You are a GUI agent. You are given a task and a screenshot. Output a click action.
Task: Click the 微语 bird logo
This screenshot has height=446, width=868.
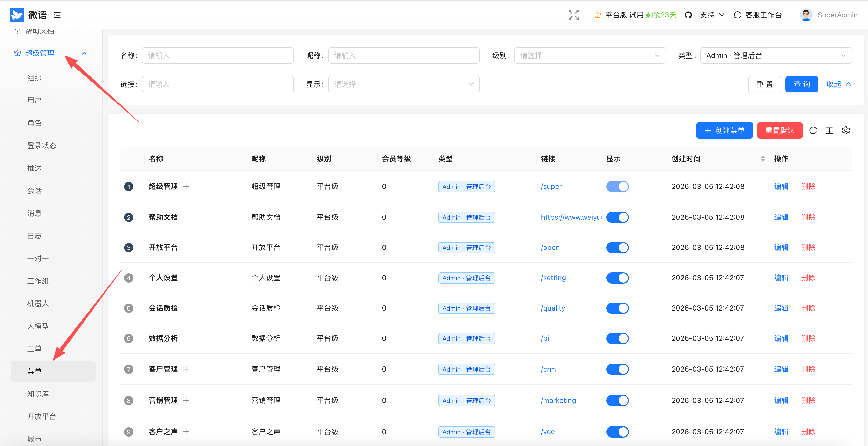point(17,15)
